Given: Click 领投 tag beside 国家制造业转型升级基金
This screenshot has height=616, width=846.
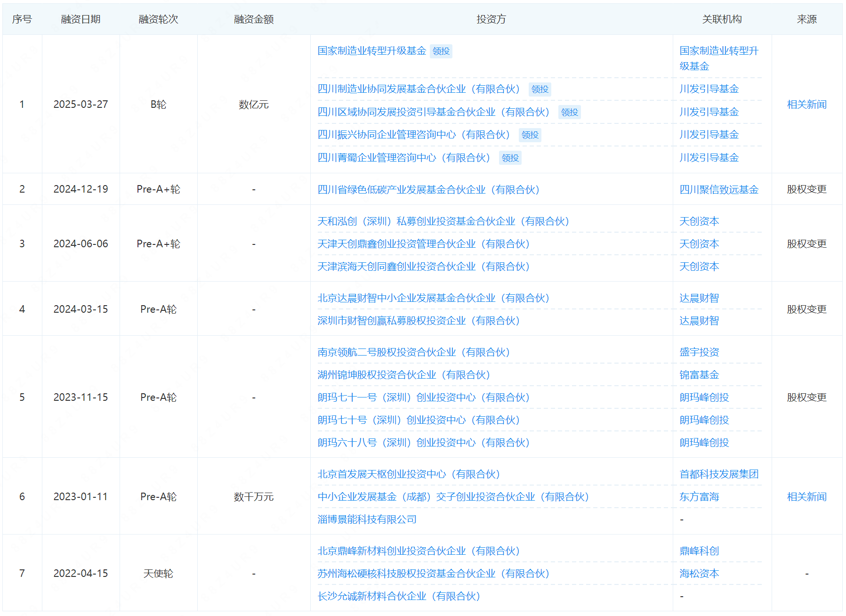Looking at the screenshot, I should (441, 51).
